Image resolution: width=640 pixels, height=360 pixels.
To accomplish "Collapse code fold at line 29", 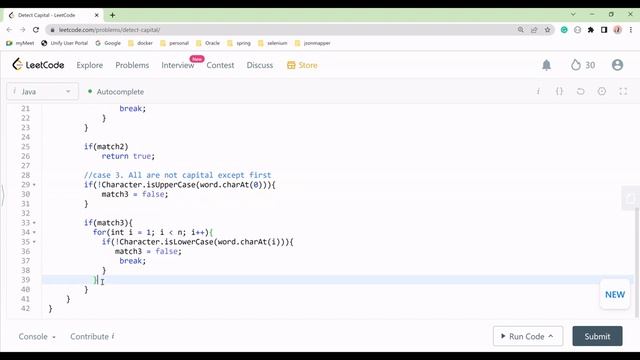I will click(34, 185).
